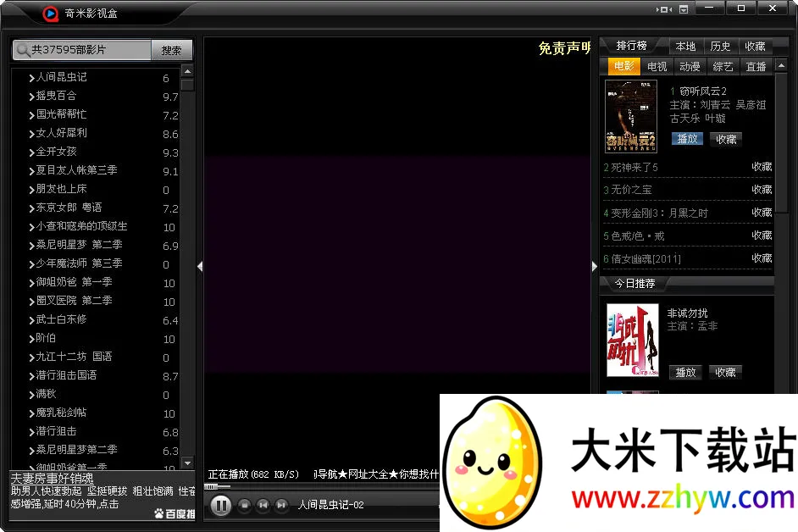Click the mini mode icon in title bar
This screenshot has height=532, width=798.
(x=662, y=9)
